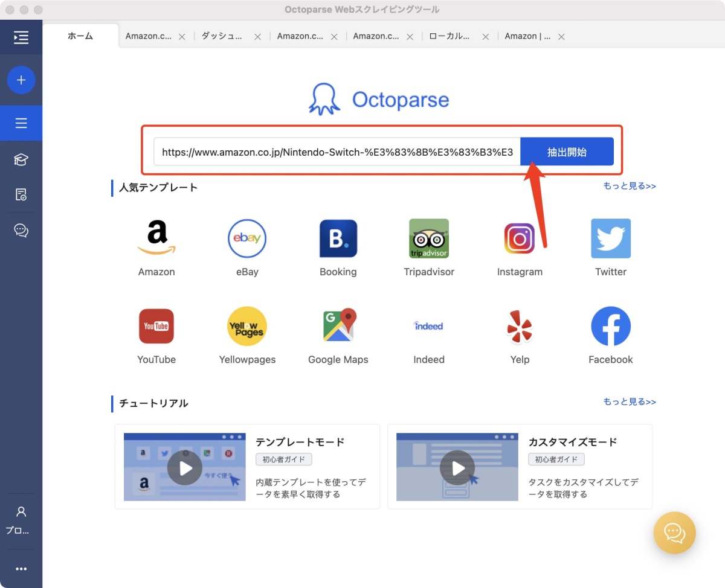Screen dimensions: 725x588
Task: Click 初心者ガイド tag under テンプレートモード
Action: [x=284, y=459]
